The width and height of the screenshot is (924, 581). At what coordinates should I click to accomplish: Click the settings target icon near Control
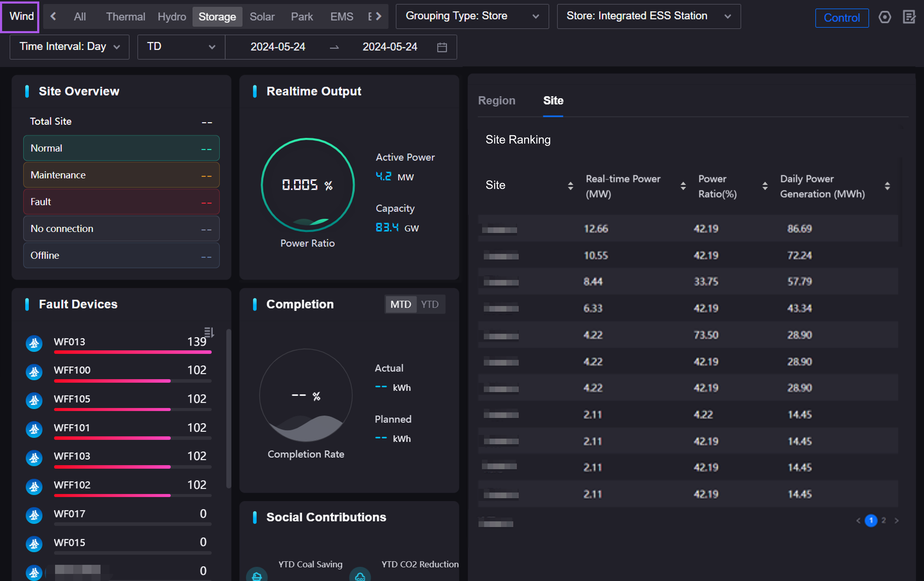coord(885,17)
